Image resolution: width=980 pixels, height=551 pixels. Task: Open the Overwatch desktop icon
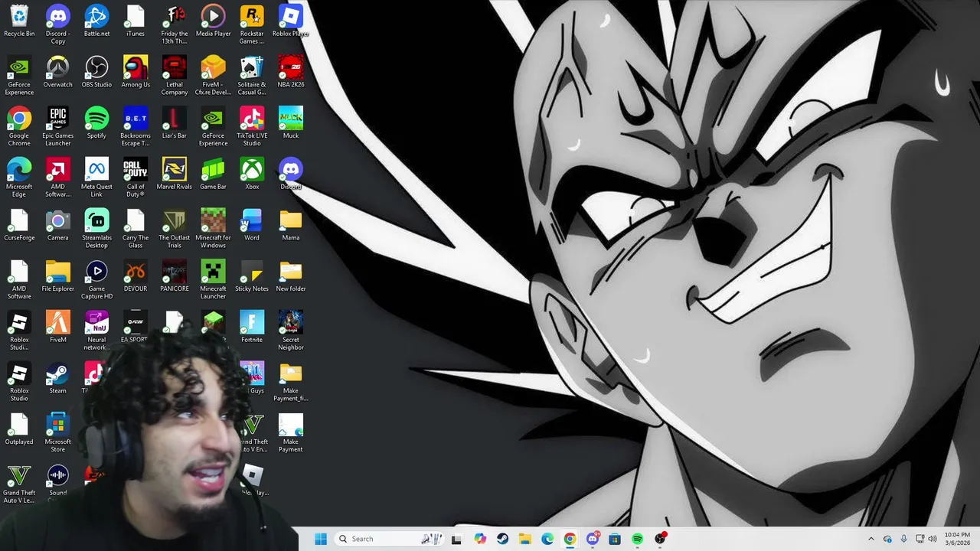[x=57, y=72]
